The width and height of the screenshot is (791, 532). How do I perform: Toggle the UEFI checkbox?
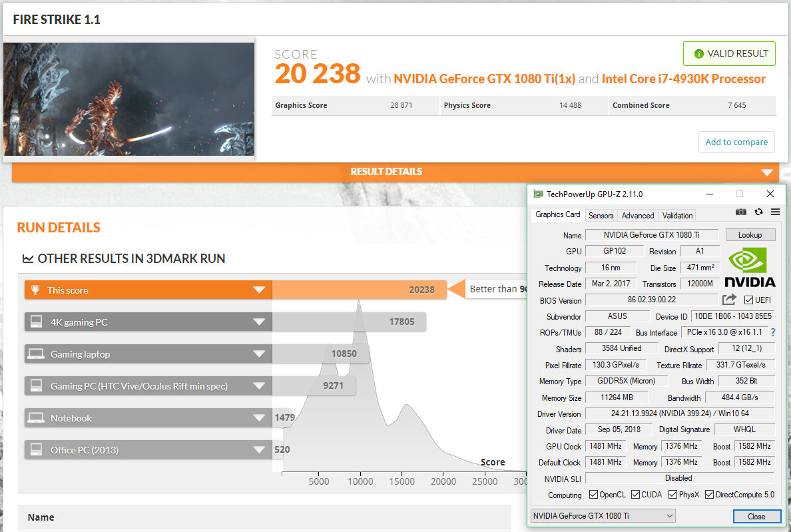tap(748, 300)
